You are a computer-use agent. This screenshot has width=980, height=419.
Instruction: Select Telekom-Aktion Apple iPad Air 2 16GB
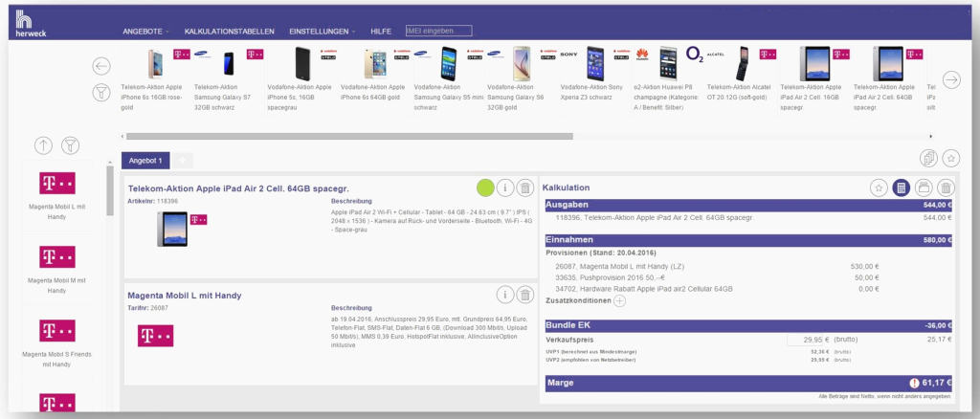coord(814,79)
